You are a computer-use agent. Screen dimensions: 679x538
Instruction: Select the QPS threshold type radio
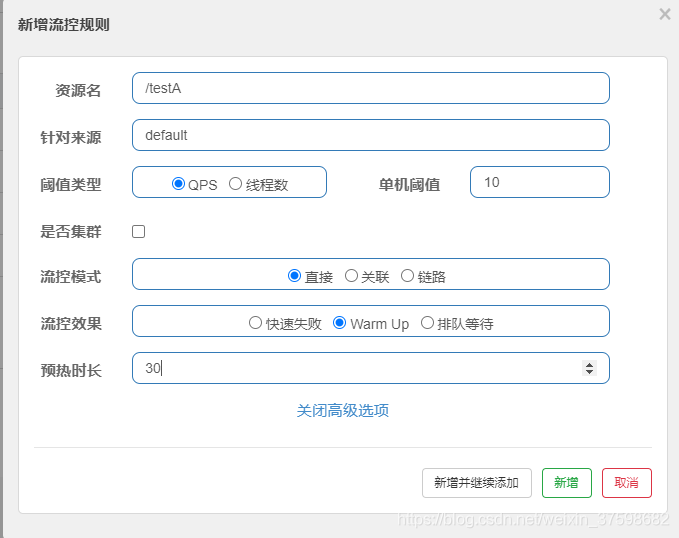tap(178, 184)
